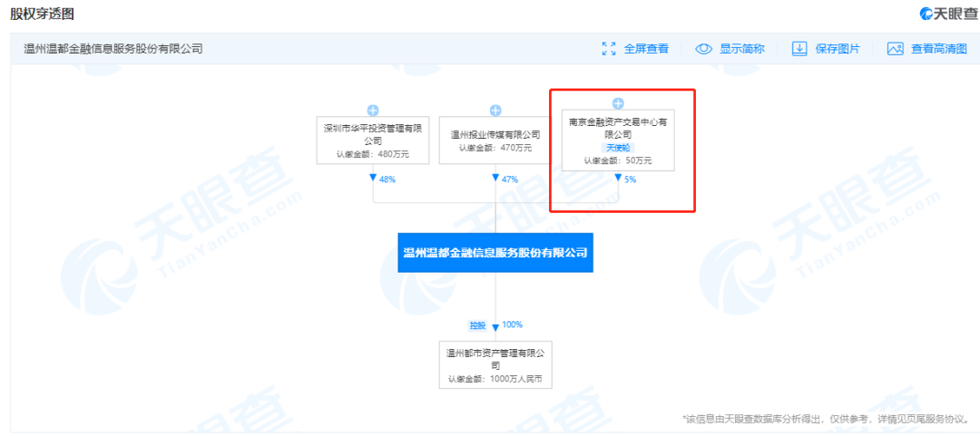Click the eye icon for short names
980x436 pixels.
click(x=704, y=49)
